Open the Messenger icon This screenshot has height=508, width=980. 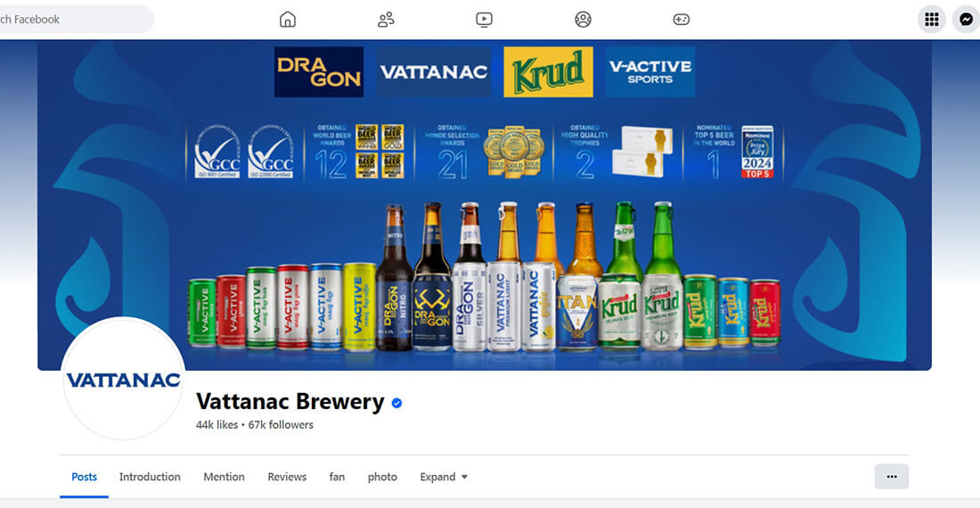tap(967, 20)
